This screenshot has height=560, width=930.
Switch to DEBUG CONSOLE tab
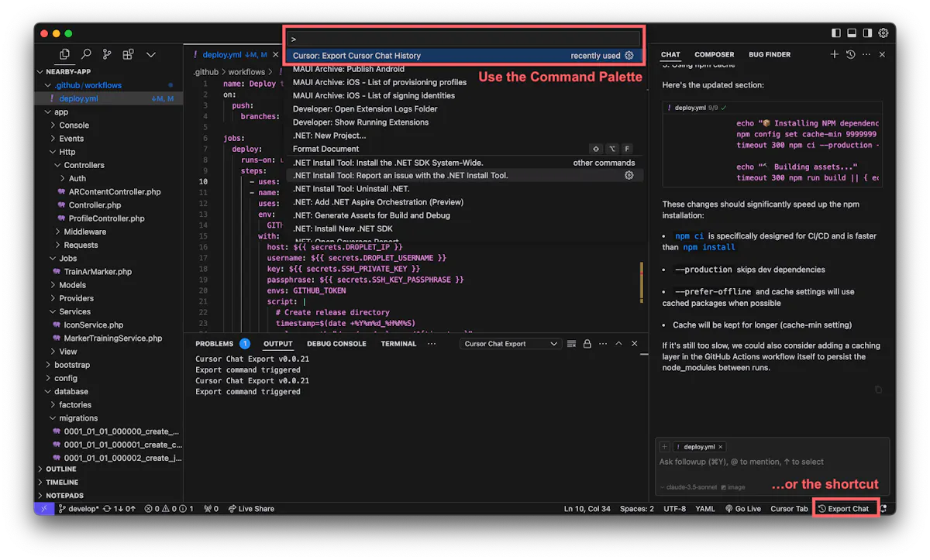tap(336, 344)
